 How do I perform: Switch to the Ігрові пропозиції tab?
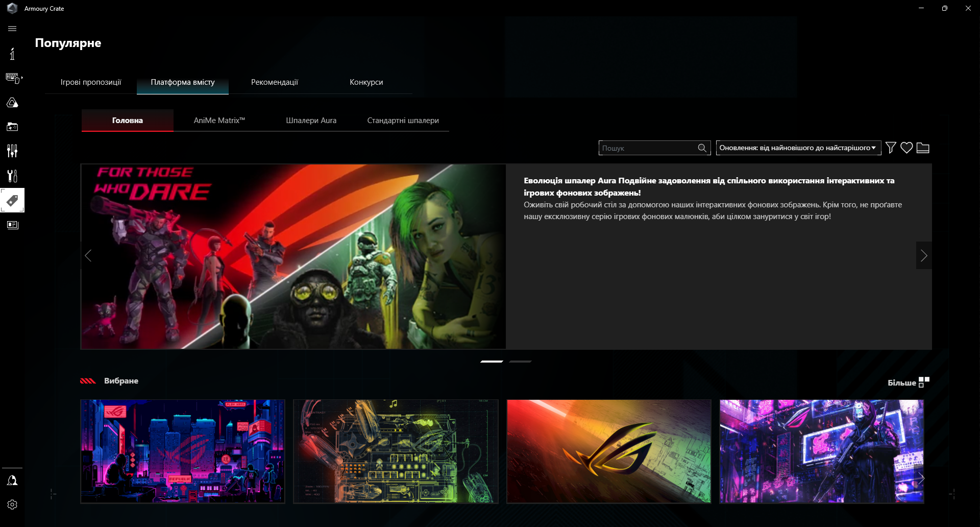pos(91,82)
